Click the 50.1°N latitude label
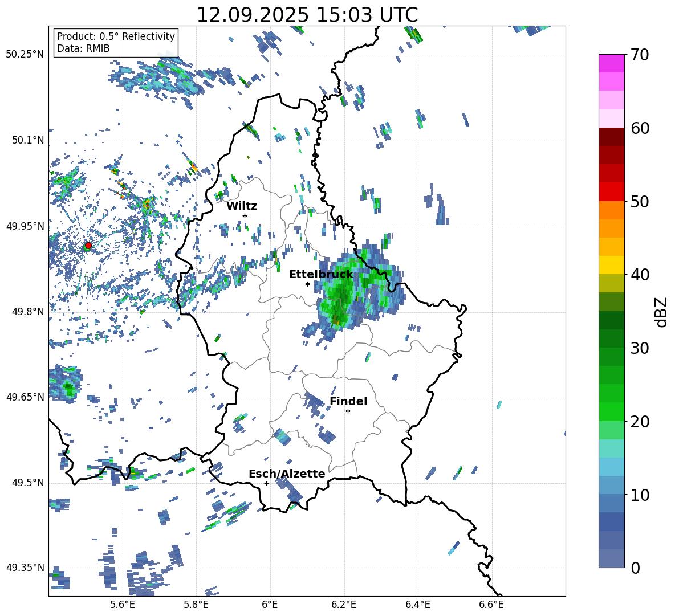 coord(27,141)
